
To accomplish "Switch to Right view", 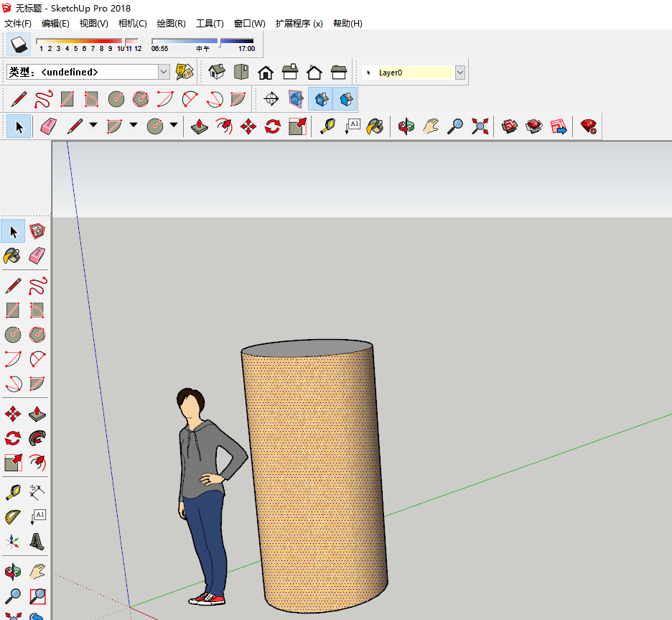I will pyautogui.click(x=290, y=72).
